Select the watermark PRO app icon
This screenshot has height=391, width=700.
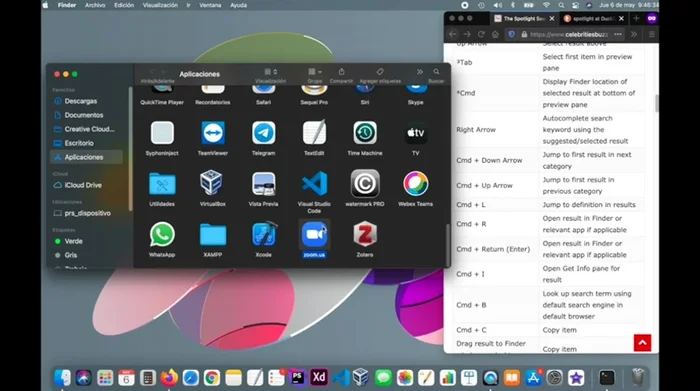click(x=365, y=183)
